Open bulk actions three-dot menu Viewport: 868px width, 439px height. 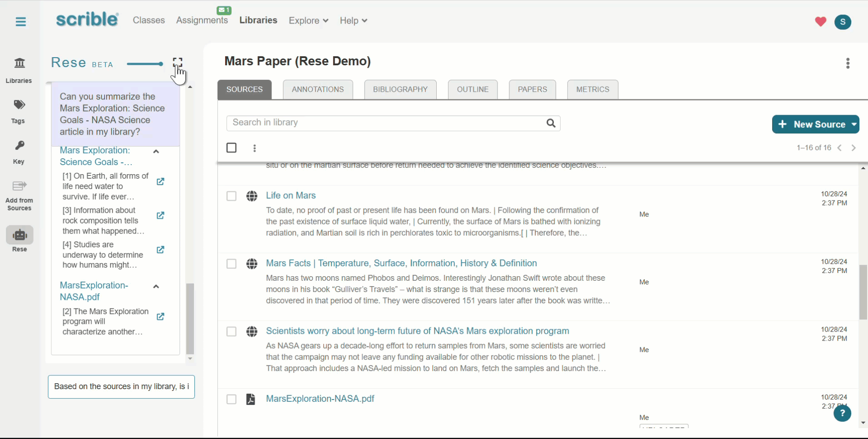(255, 148)
